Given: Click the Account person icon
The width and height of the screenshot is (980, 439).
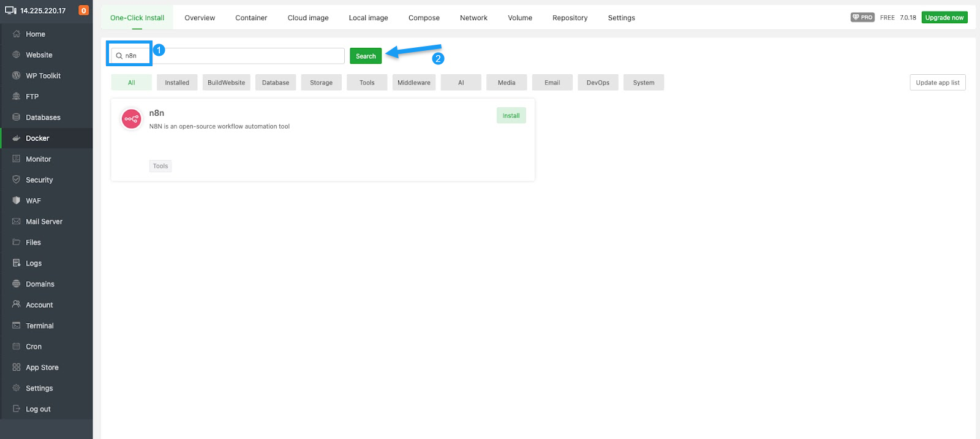Looking at the screenshot, I should (x=17, y=305).
